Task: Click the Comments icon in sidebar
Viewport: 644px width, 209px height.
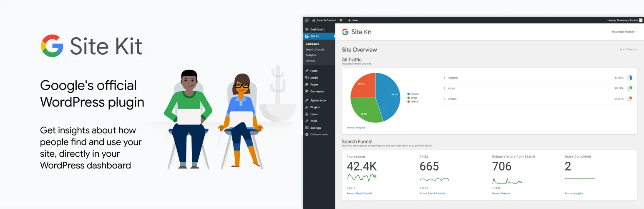Action: click(307, 91)
